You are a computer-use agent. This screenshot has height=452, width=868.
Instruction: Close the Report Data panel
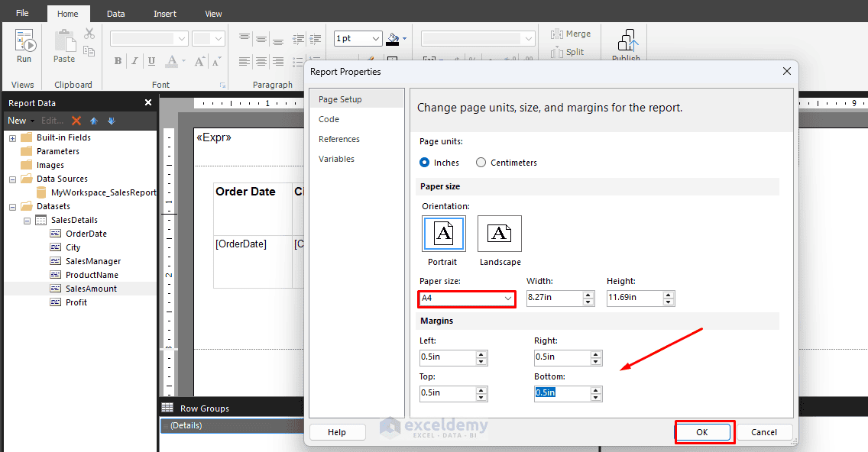pyautogui.click(x=147, y=102)
